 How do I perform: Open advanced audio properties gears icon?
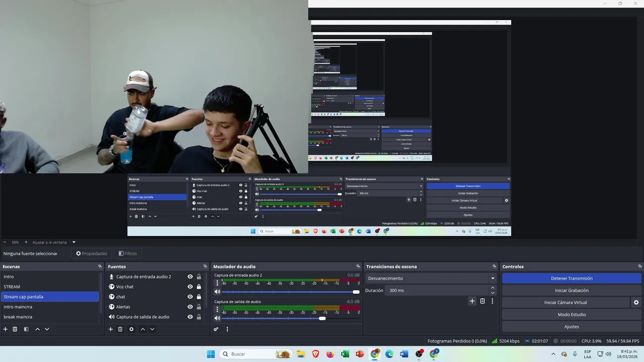pos(216,329)
